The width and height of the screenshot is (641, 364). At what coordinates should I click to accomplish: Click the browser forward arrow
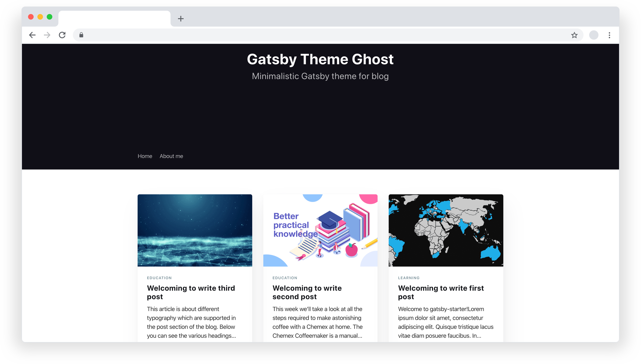click(x=47, y=35)
